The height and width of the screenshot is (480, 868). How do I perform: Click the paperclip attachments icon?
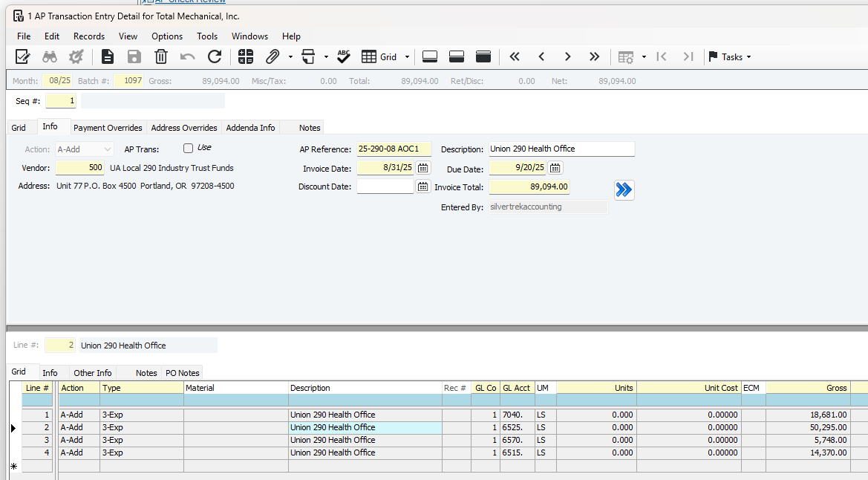(273, 56)
